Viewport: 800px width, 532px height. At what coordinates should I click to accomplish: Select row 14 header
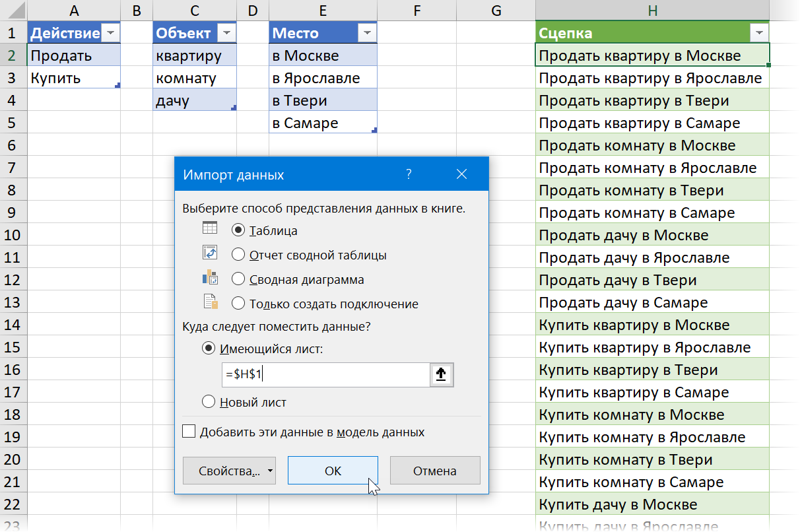click(13, 325)
